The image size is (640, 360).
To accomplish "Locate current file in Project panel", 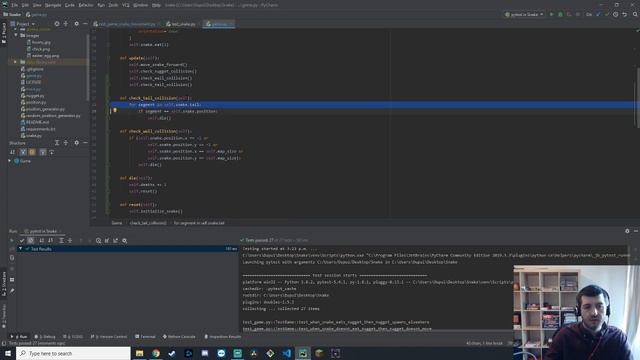I will click(57, 24).
